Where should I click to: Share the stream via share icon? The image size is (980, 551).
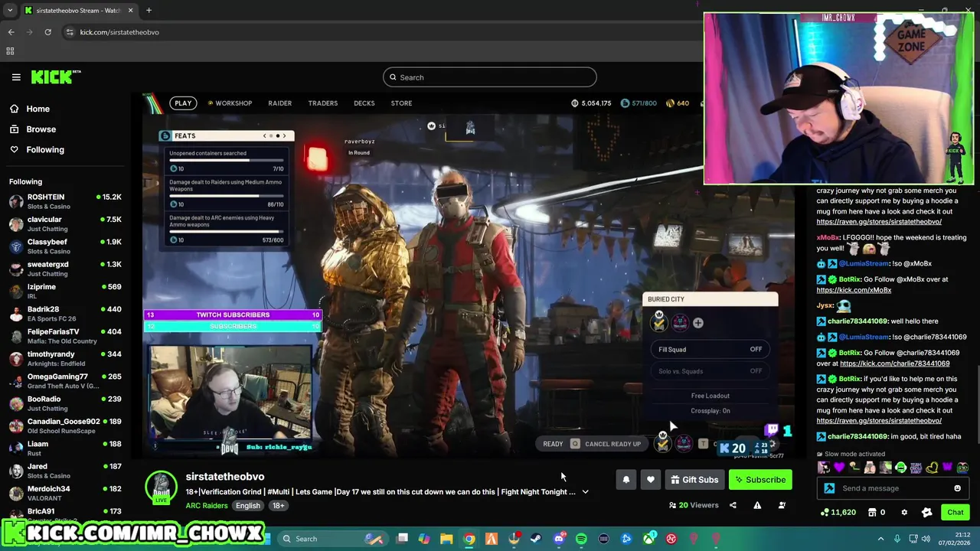coord(733,505)
